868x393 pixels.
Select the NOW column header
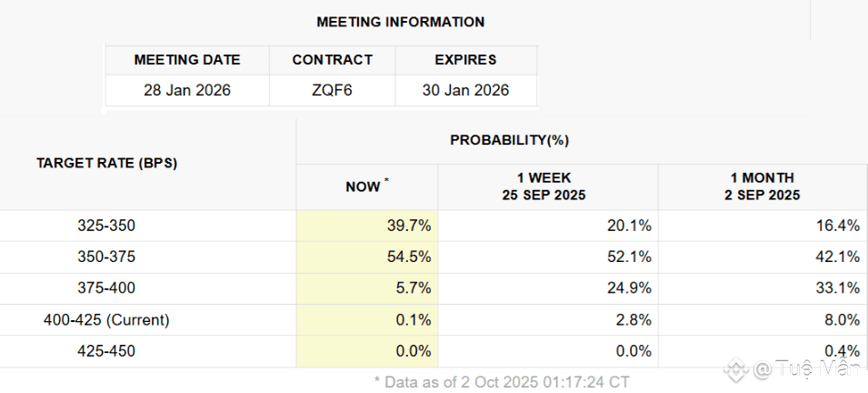(x=366, y=186)
